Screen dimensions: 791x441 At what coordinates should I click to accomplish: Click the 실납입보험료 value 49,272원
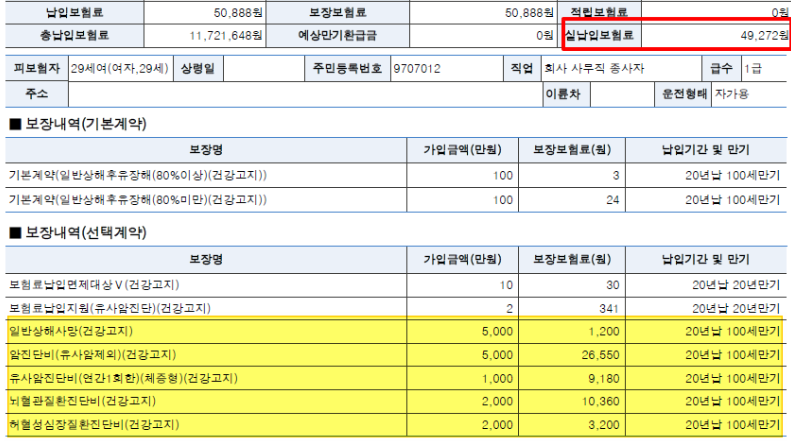point(764,35)
